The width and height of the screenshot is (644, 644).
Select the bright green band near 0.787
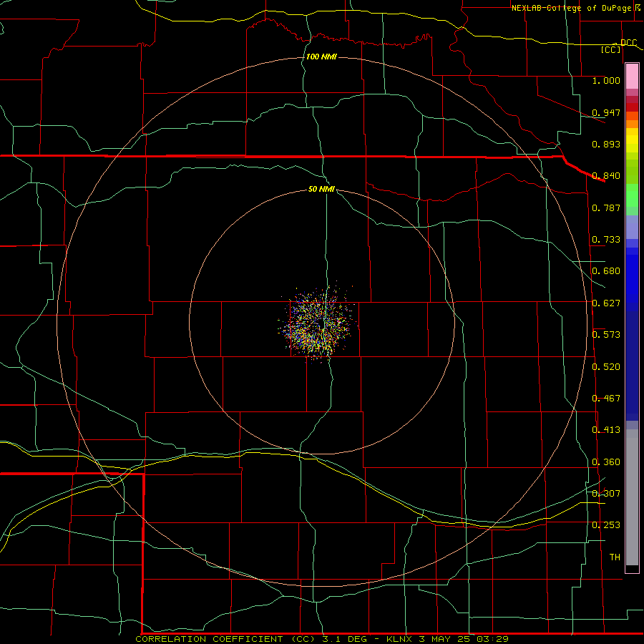point(632,195)
